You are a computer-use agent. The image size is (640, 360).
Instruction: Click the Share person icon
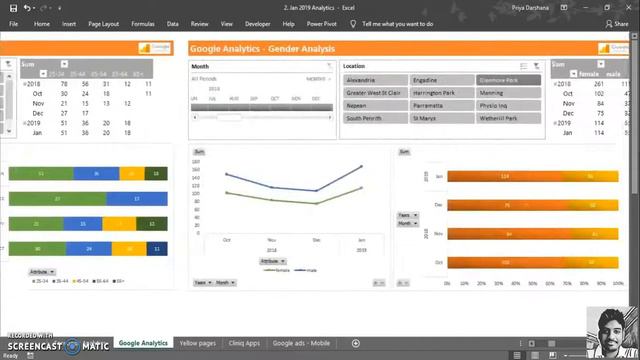pos(609,24)
